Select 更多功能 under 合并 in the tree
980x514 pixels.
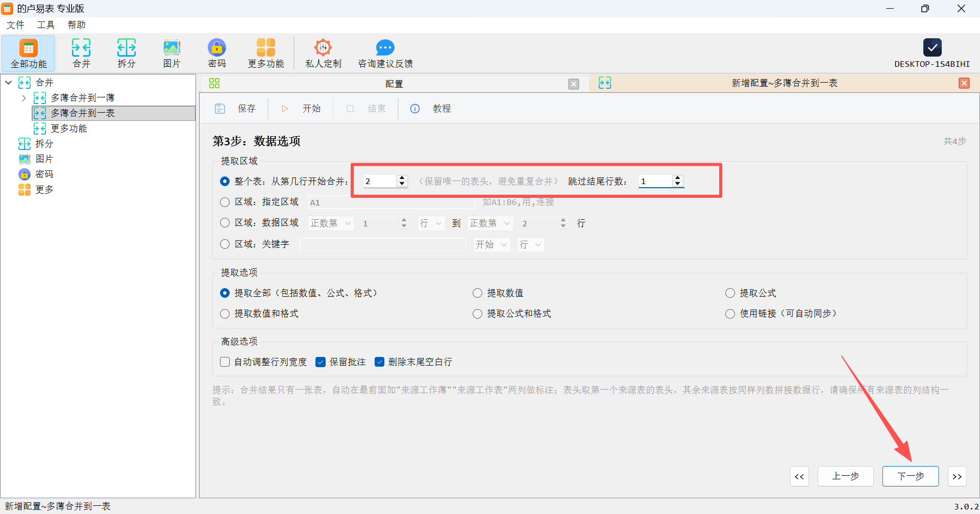tap(68, 128)
